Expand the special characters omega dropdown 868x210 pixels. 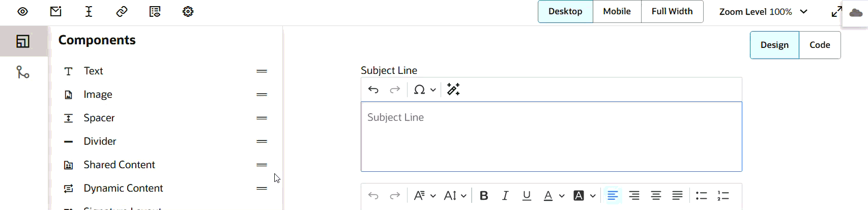tap(424, 90)
